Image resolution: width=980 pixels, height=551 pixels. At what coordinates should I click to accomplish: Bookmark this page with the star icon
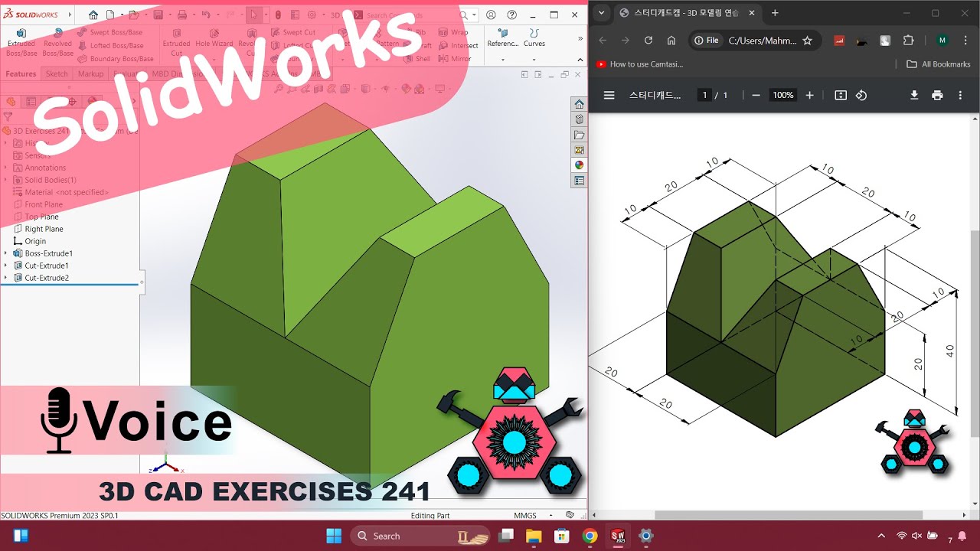click(x=807, y=41)
